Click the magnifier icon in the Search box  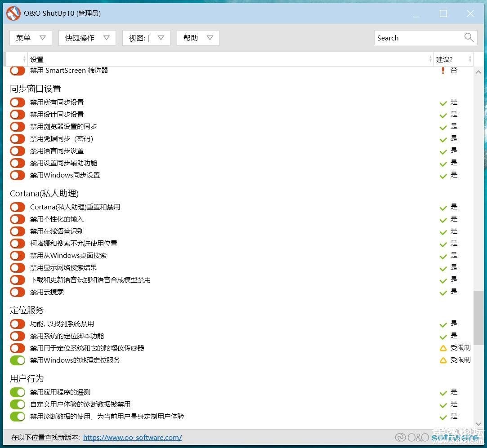click(x=469, y=38)
